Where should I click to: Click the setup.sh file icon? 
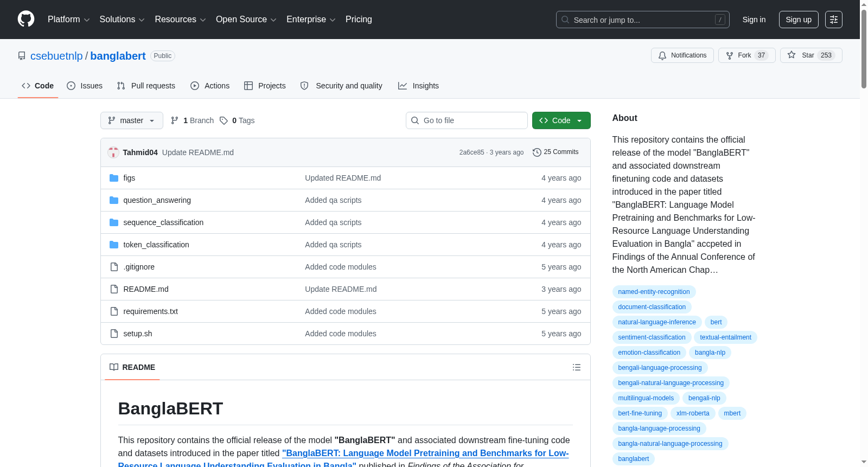click(114, 334)
